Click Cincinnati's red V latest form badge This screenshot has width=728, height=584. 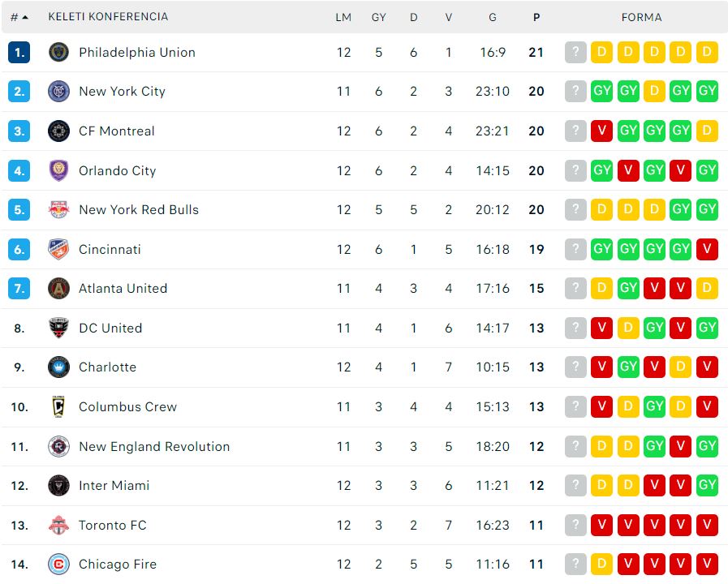[x=707, y=249]
